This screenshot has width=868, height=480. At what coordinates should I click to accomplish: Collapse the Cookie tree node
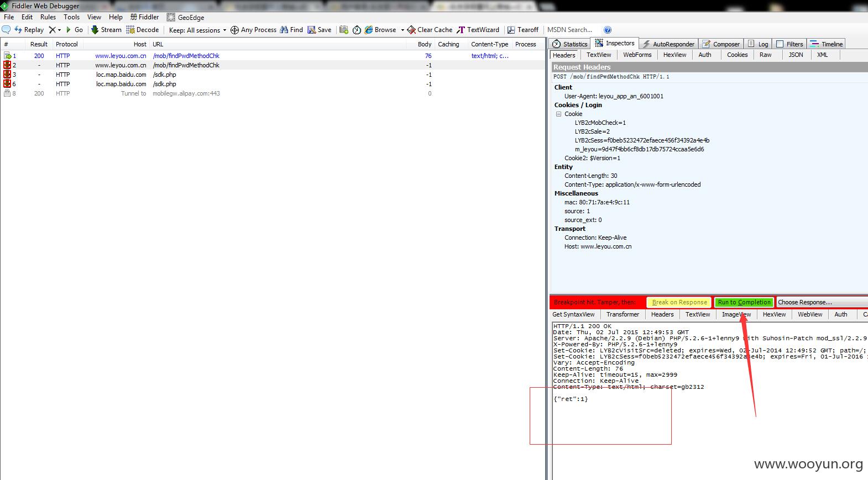coord(558,114)
